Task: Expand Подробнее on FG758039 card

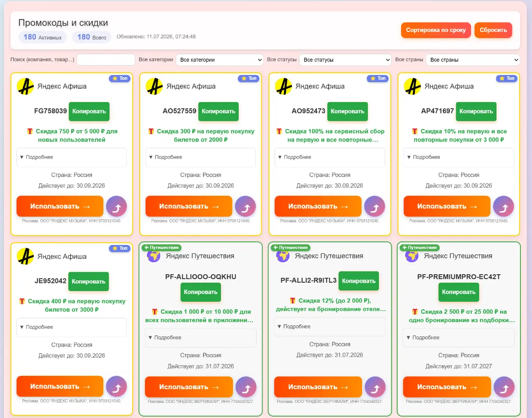Action: click(x=71, y=157)
